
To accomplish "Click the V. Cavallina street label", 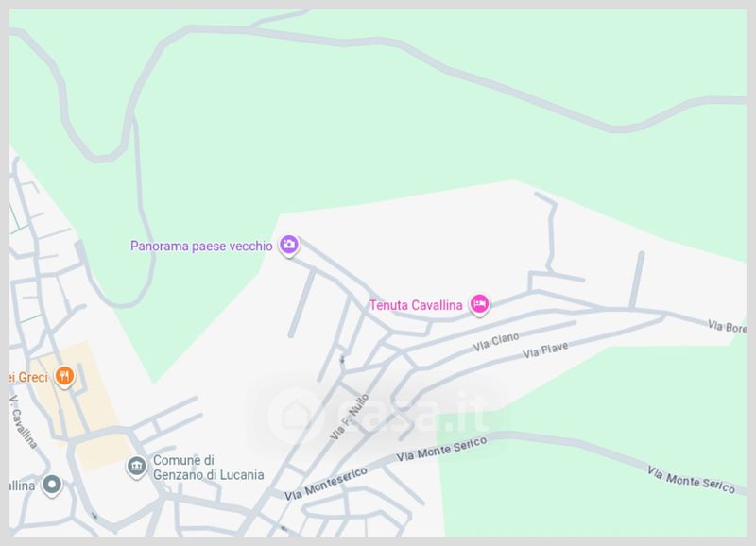I will (23, 422).
